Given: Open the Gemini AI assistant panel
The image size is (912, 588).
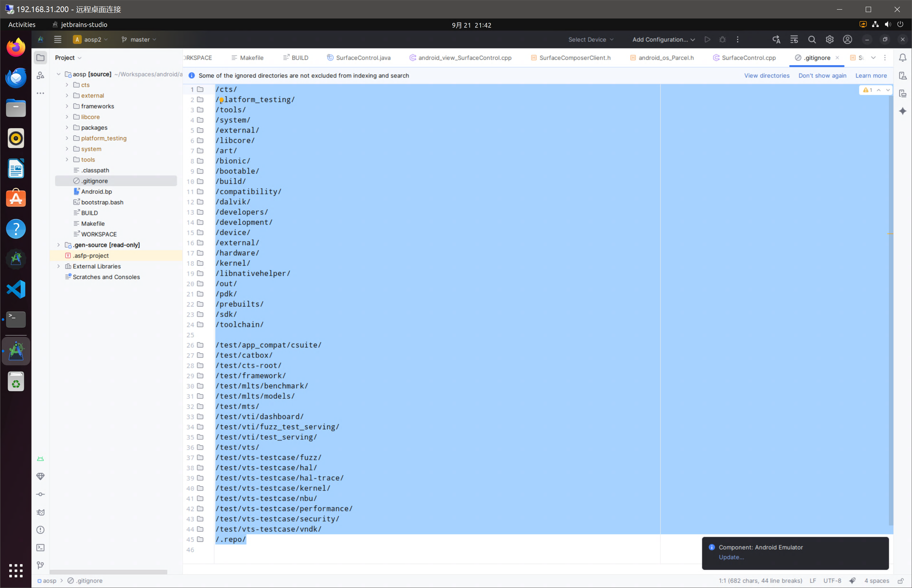Looking at the screenshot, I should (902, 111).
